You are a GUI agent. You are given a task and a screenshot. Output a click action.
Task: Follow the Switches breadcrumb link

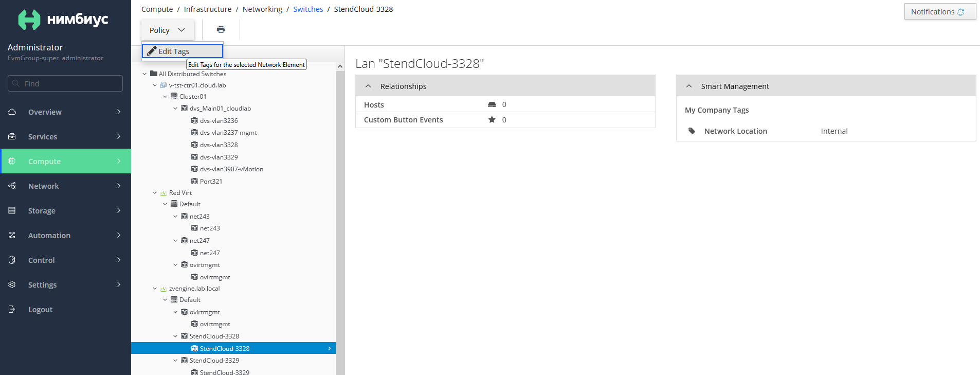(308, 9)
